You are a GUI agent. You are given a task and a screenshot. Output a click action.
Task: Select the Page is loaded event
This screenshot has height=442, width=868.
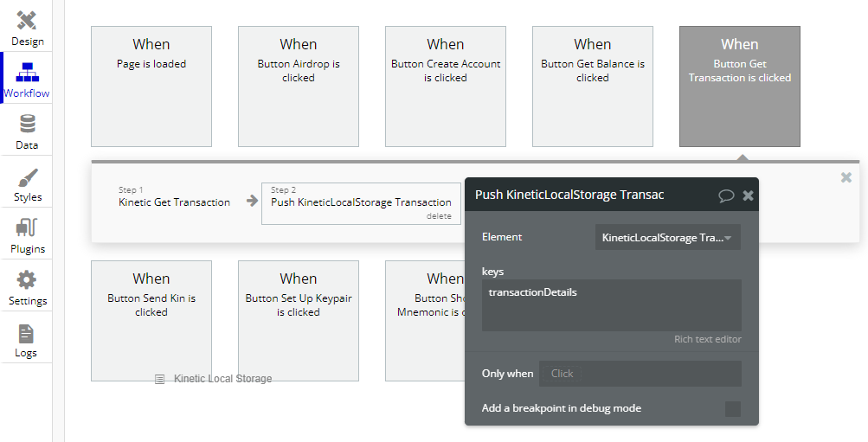[x=151, y=86]
